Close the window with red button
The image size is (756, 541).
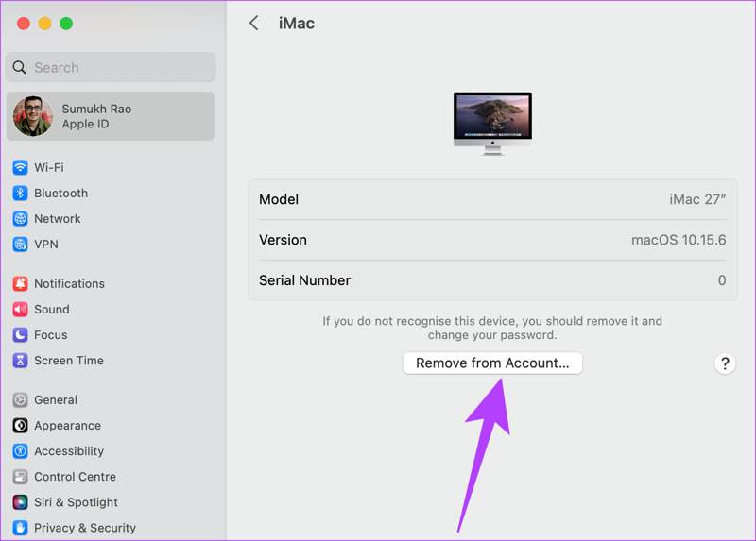click(x=24, y=23)
